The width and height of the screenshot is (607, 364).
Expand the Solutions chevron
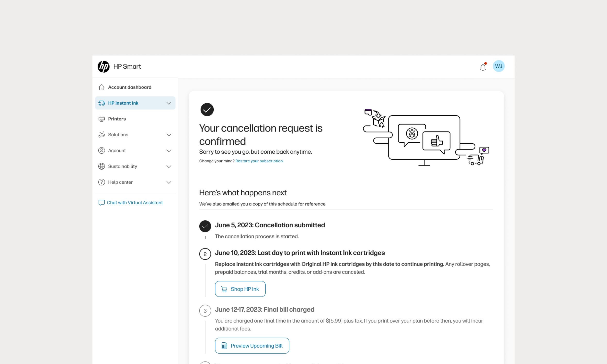pos(169,135)
